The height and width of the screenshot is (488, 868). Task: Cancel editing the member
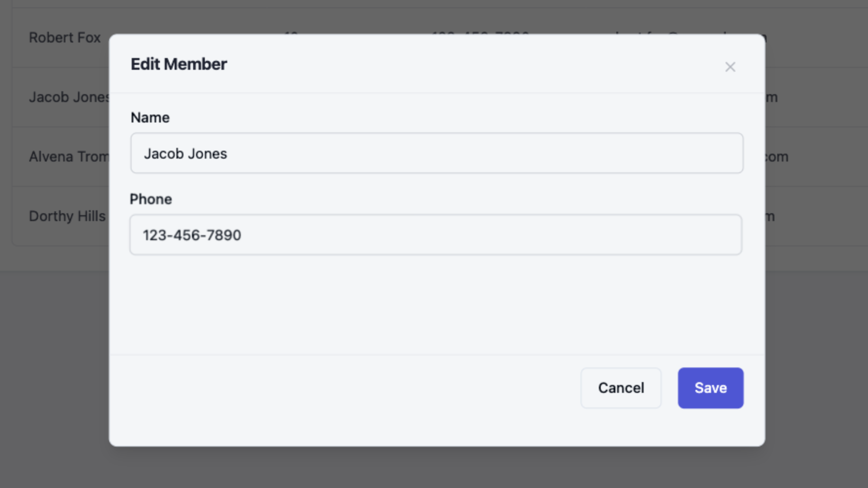(x=620, y=388)
